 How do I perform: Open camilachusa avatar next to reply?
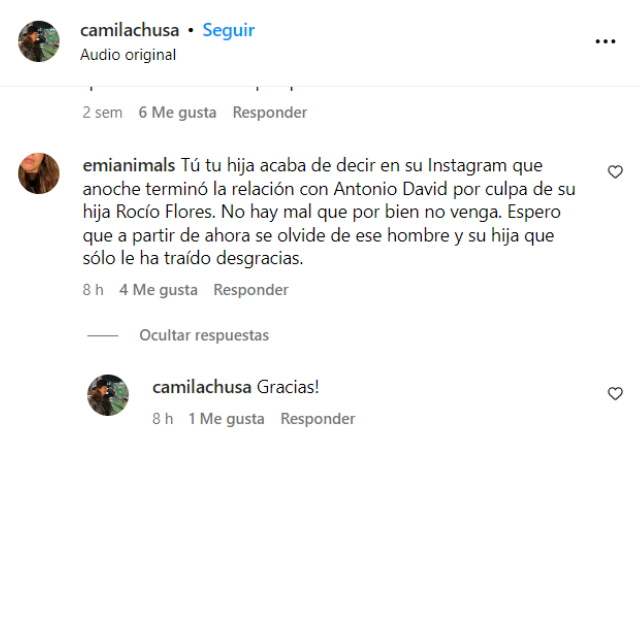[x=108, y=395]
